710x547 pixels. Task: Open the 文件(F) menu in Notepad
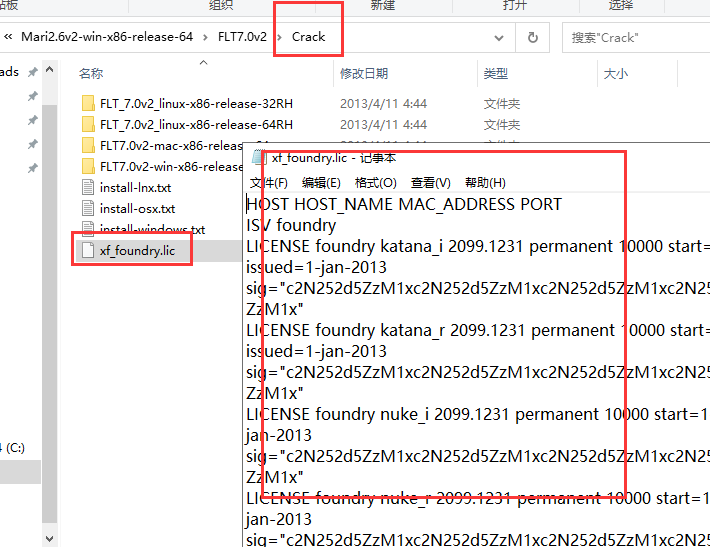pyautogui.click(x=268, y=183)
